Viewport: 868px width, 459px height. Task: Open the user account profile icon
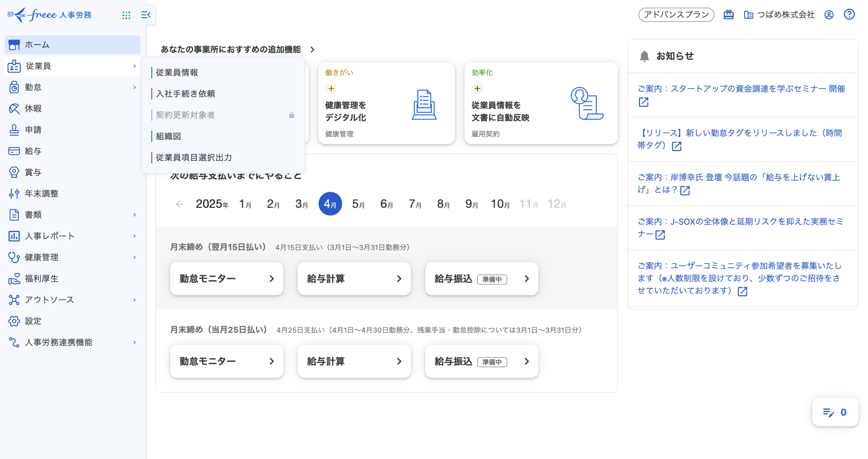coord(829,15)
